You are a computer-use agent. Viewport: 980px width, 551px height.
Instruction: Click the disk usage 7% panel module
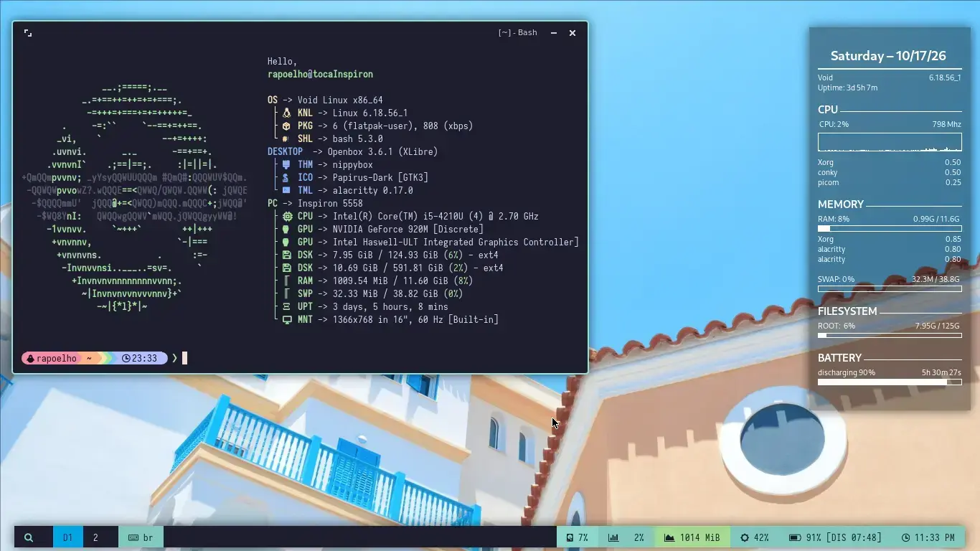click(x=577, y=537)
